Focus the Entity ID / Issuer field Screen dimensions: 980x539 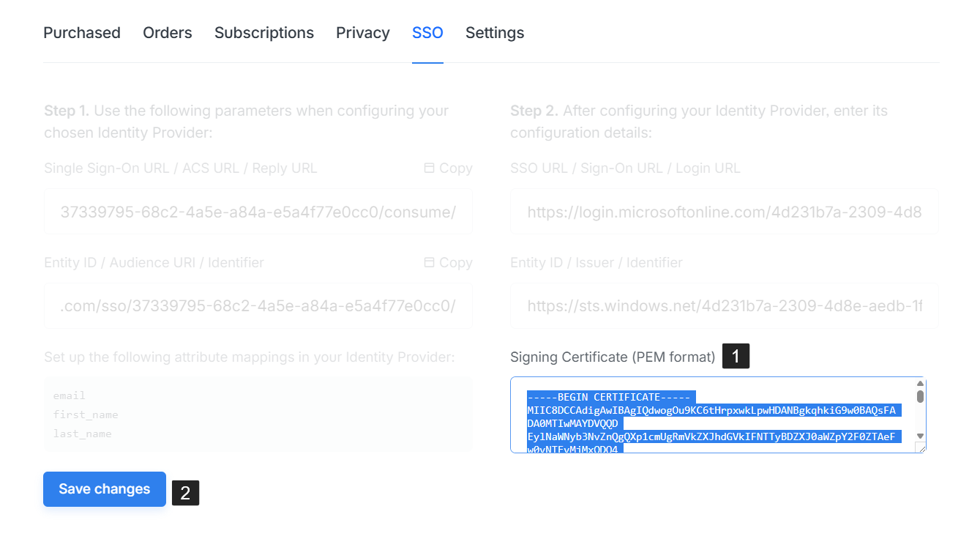[724, 305]
